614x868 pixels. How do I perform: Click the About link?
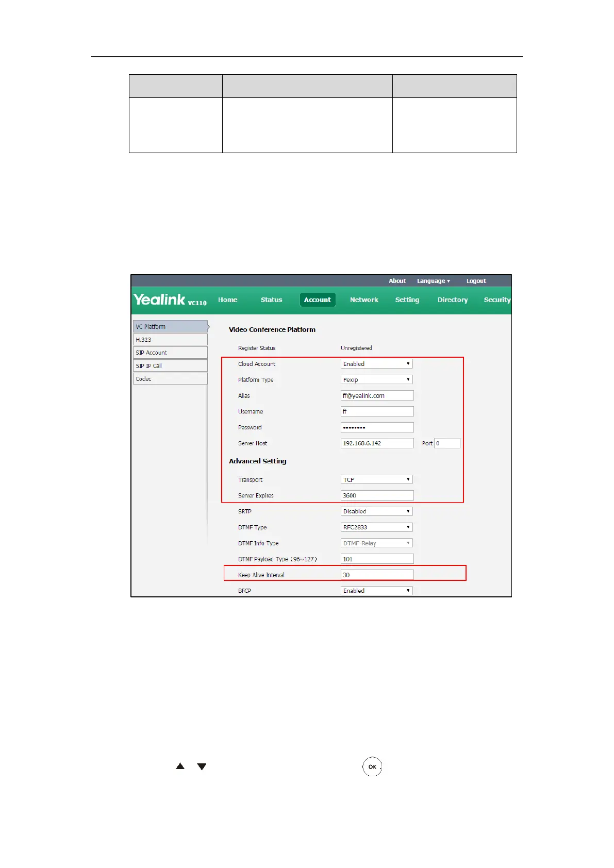pos(397,281)
